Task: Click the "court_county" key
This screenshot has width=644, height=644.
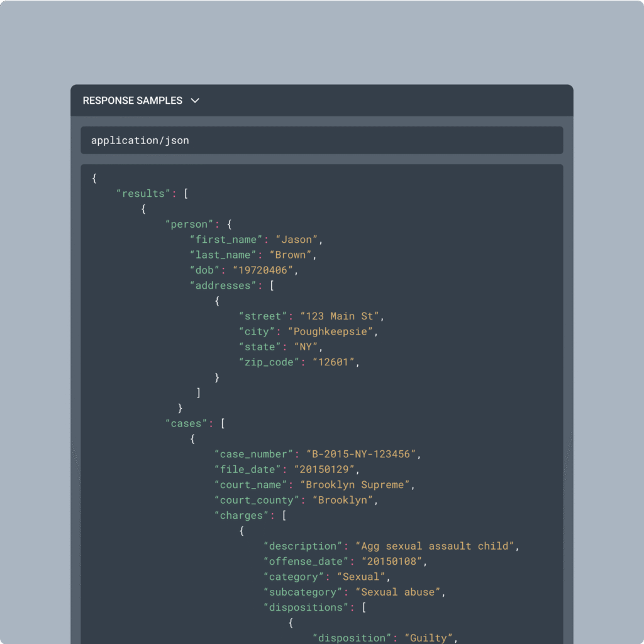Action: pos(257,500)
